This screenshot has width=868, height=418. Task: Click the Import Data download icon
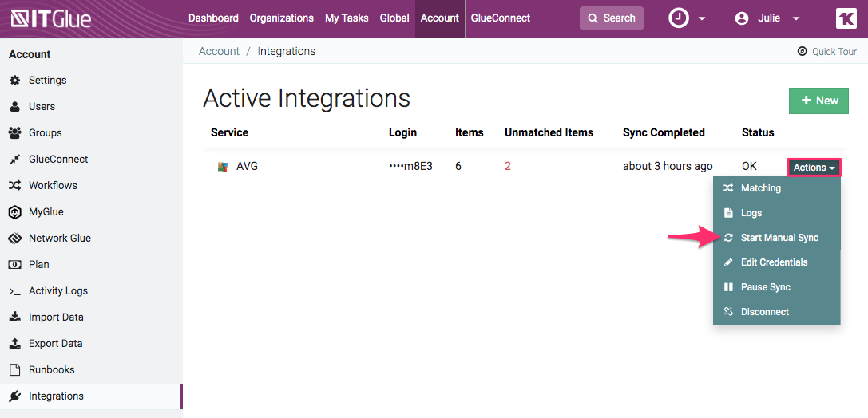[15, 317]
